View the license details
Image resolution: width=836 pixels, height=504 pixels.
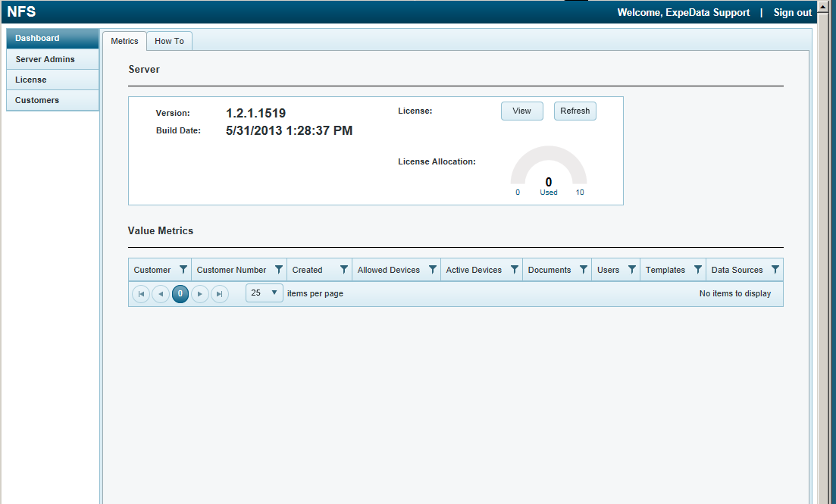pos(522,111)
